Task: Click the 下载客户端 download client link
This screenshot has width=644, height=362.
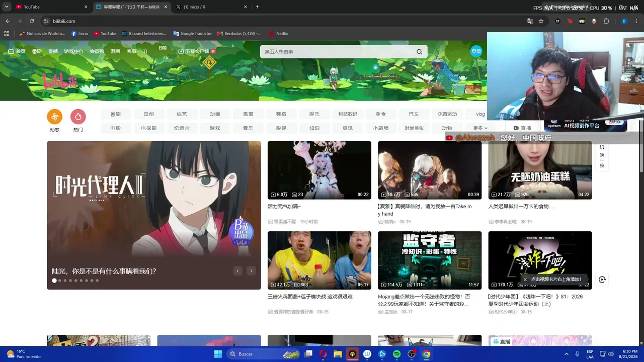Action: tap(197, 51)
